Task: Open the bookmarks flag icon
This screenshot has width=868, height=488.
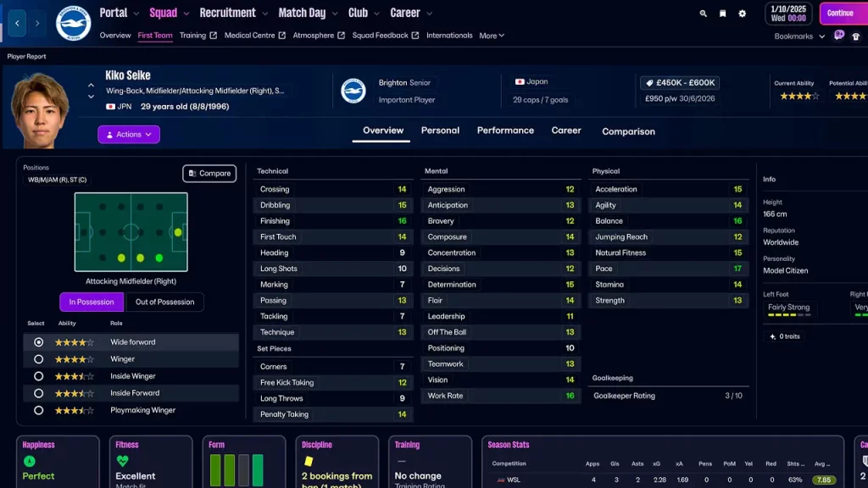Action: [721, 14]
